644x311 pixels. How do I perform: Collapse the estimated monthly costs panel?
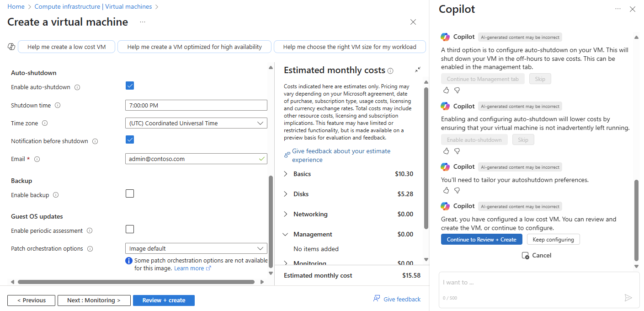[418, 70]
